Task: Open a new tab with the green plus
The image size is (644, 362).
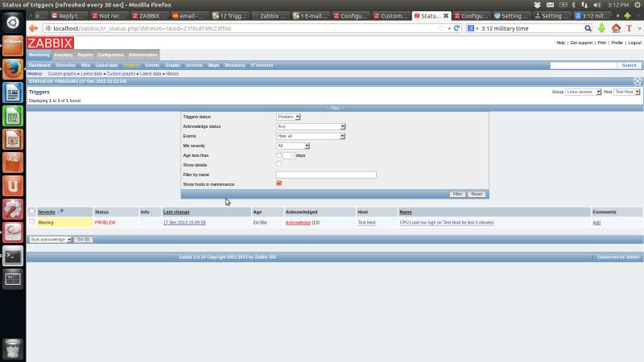Action: (x=628, y=16)
